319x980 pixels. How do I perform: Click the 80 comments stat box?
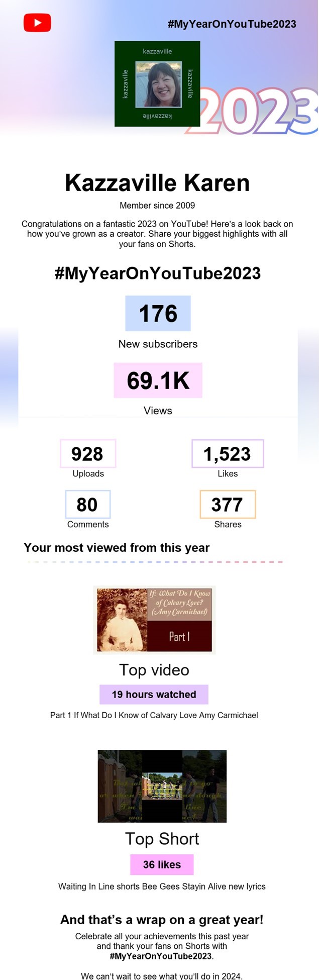tap(87, 505)
